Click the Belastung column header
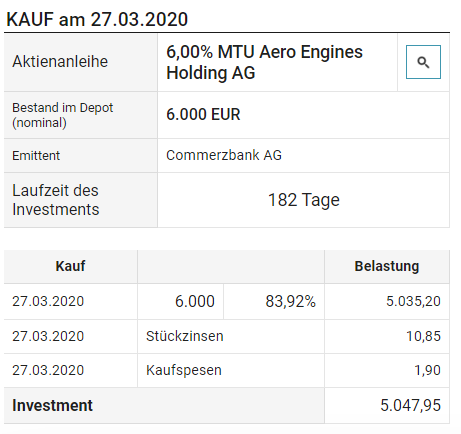 coord(387,266)
